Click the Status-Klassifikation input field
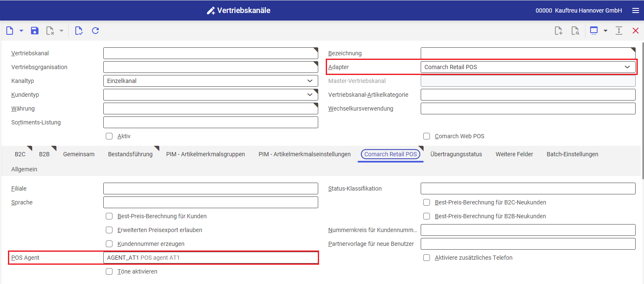 pos(528,188)
